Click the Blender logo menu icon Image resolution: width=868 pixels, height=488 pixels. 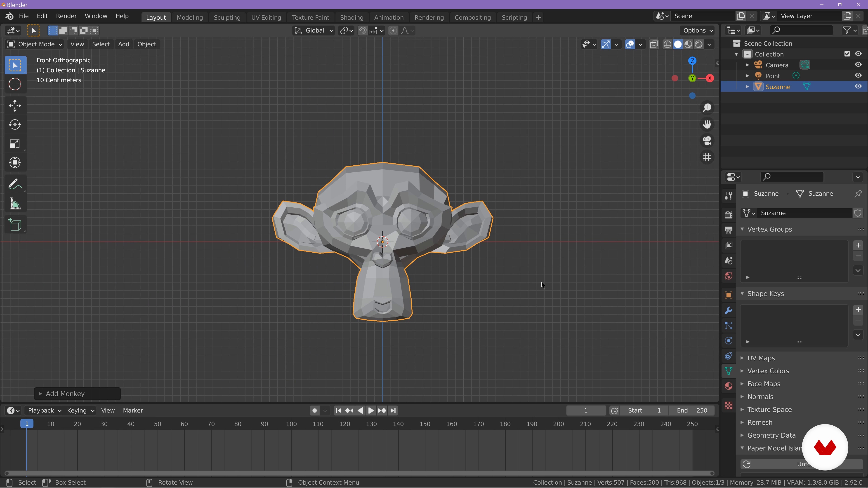[9, 16]
